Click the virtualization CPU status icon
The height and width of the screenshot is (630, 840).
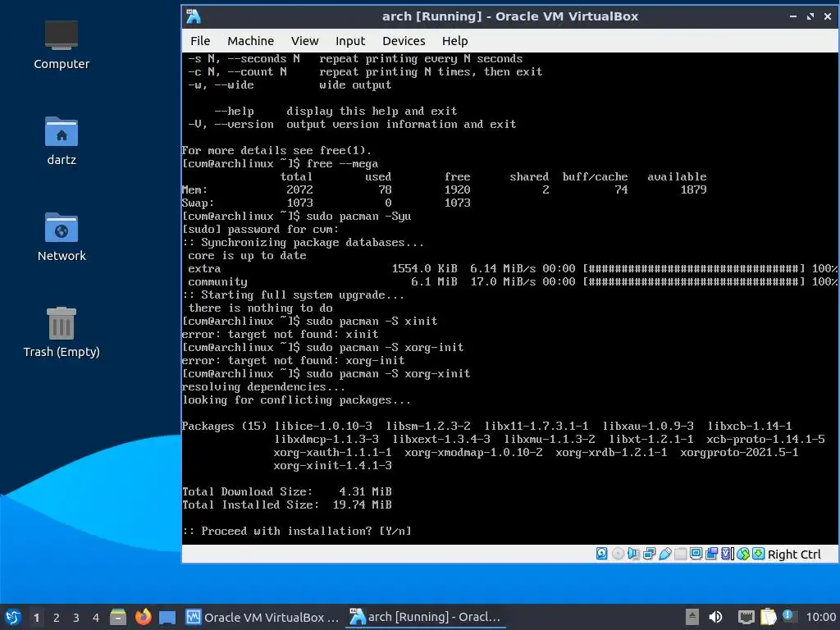[x=727, y=554]
